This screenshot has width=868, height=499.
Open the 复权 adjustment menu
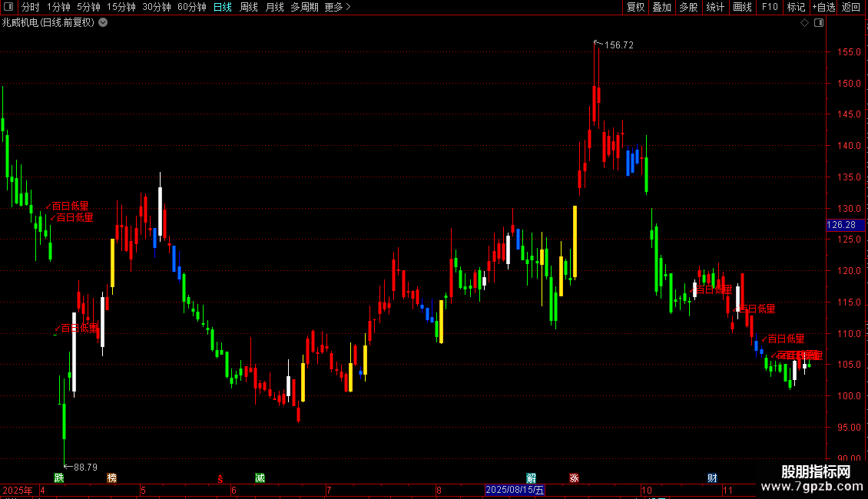point(635,7)
